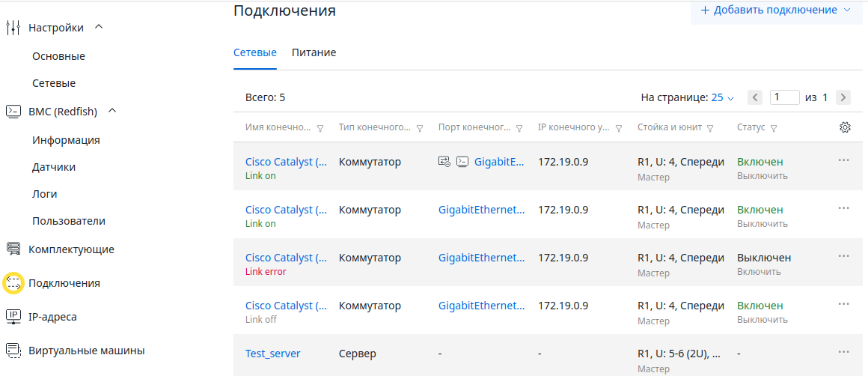Click the Виртуальные машины sidebar icon
The image size is (868, 376).
click(13, 351)
